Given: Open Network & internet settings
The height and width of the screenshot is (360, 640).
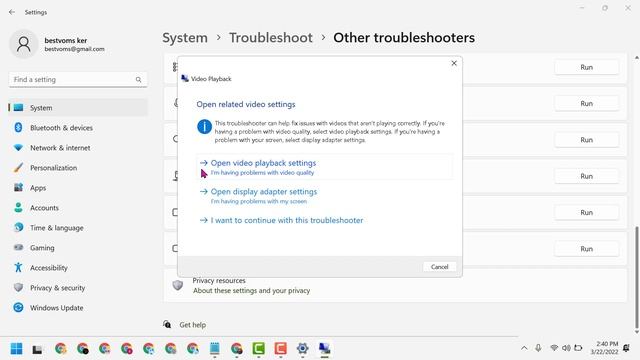Looking at the screenshot, I should point(78,148).
